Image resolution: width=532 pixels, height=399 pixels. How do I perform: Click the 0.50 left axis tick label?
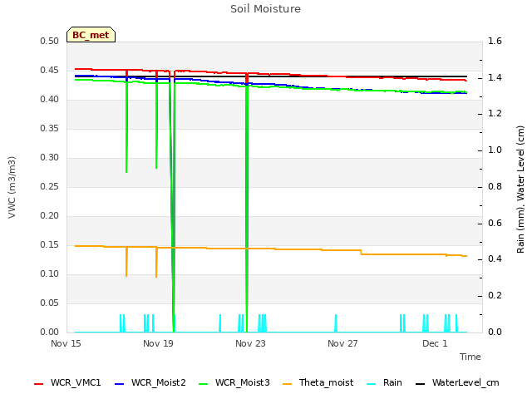click(50, 41)
